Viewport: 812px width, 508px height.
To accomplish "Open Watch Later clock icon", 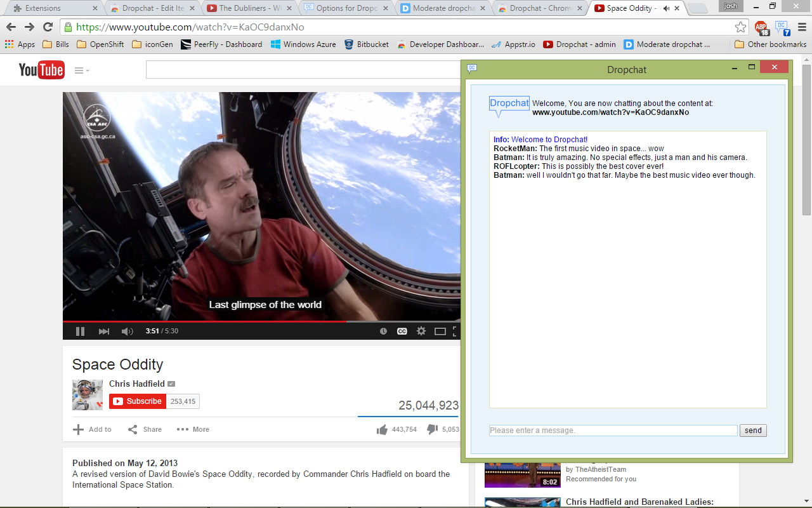I will 383,331.
